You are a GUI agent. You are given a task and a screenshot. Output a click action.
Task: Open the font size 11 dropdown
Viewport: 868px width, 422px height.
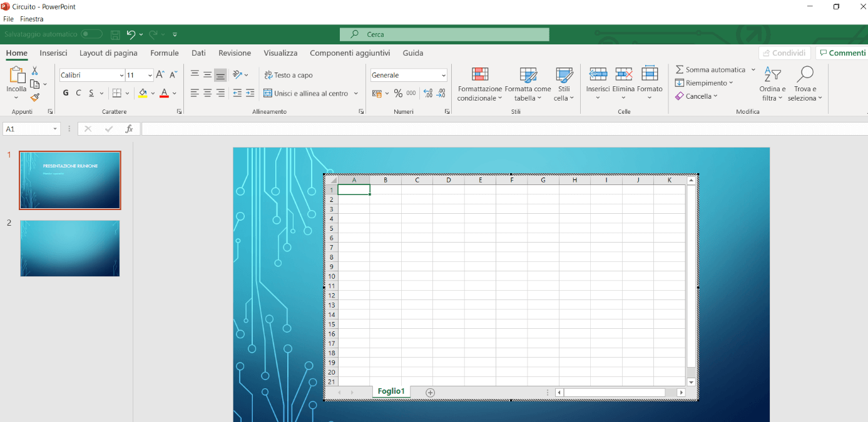(x=150, y=76)
